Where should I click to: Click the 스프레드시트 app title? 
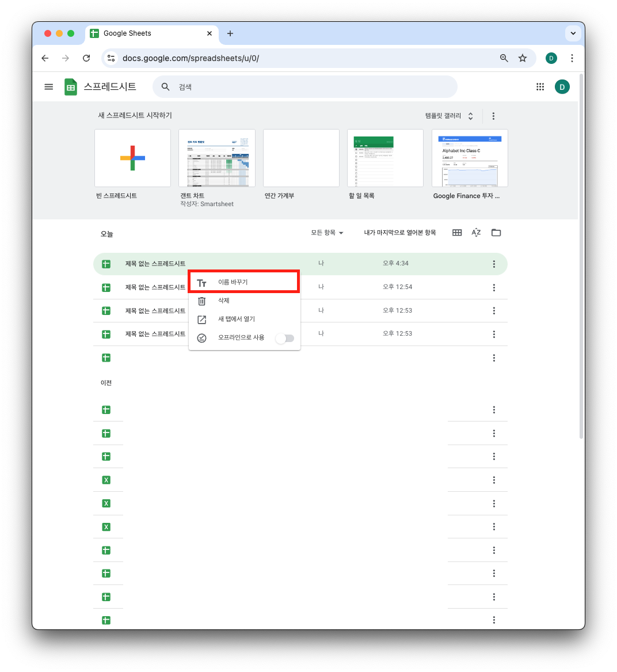point(110,86)
